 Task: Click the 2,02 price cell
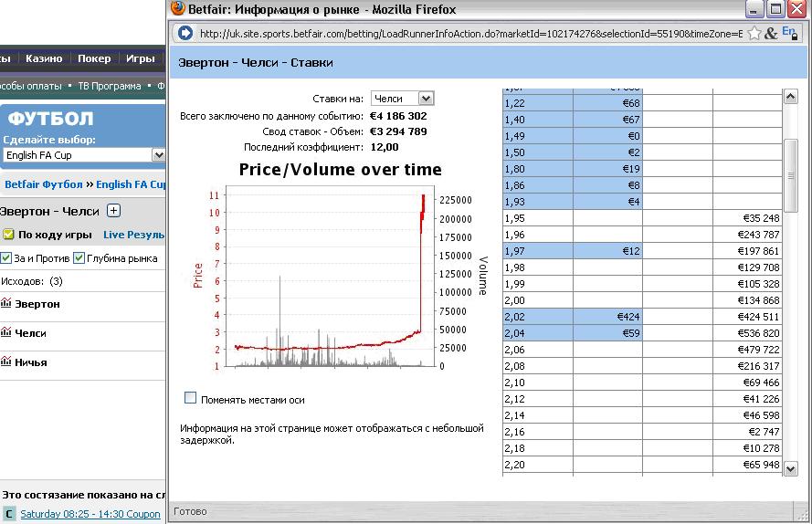coord(538,317)
